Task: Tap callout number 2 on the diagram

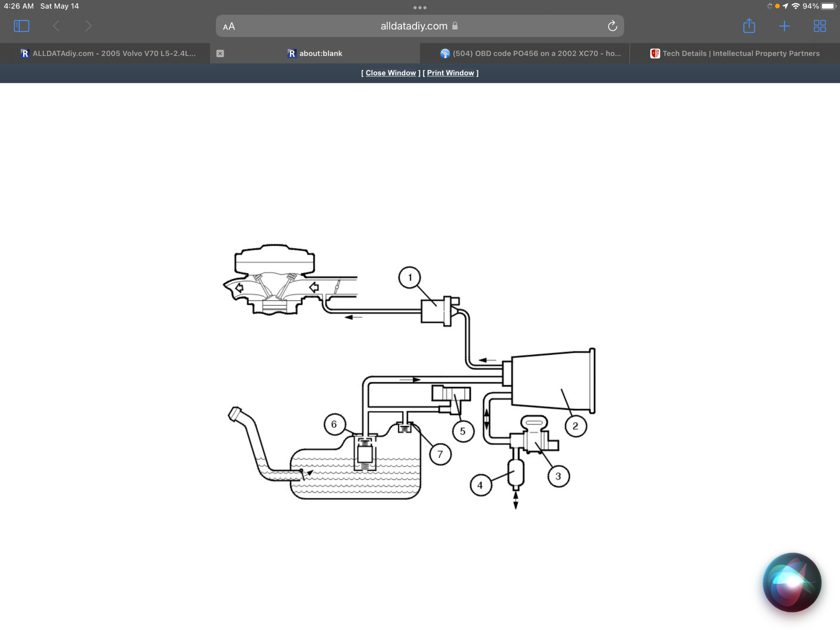Action: (x=575, y=426)
